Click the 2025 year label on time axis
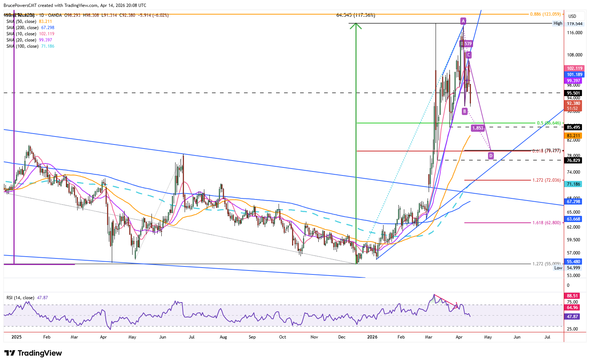This screenshot has width=590, height=364. 16,337
